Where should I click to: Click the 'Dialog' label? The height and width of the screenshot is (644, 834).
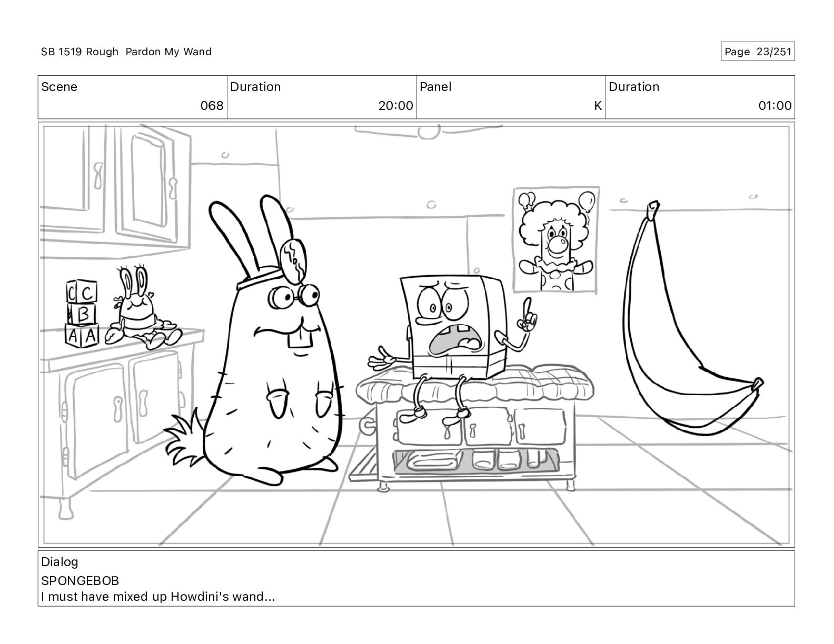(x=59, y=562)
